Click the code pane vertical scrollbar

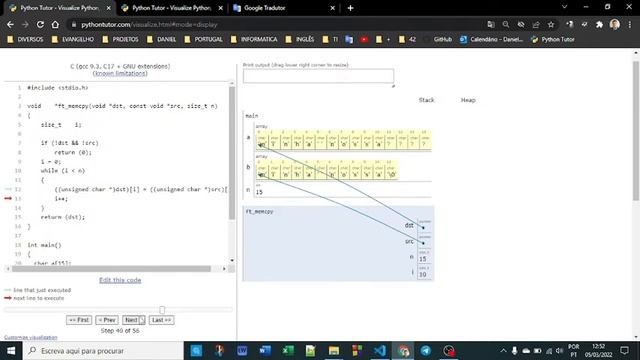(x=232, y=153)
